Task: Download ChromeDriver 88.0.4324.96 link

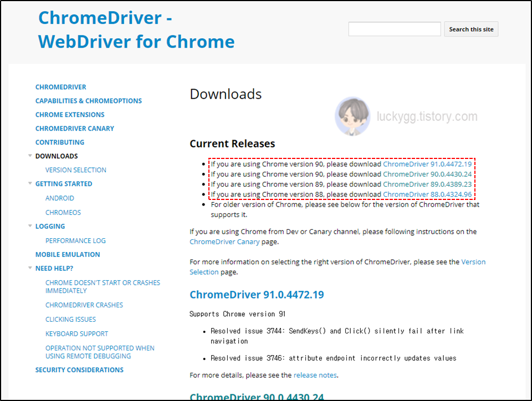Action: pyautogui.click(x=427, y=194)
